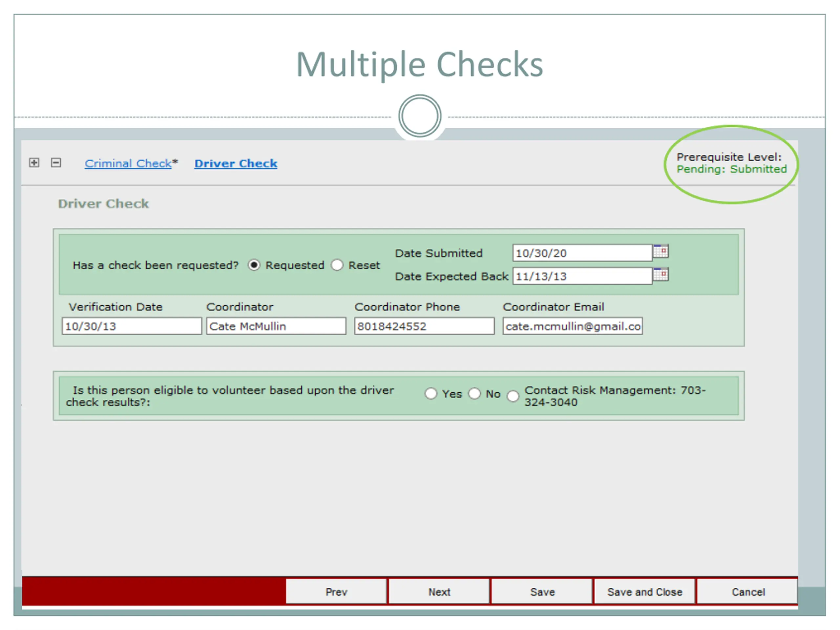The height and width of the screenshot is (630, 840).
Task: Open the Criminal Check link
Action: pos(128,163)
